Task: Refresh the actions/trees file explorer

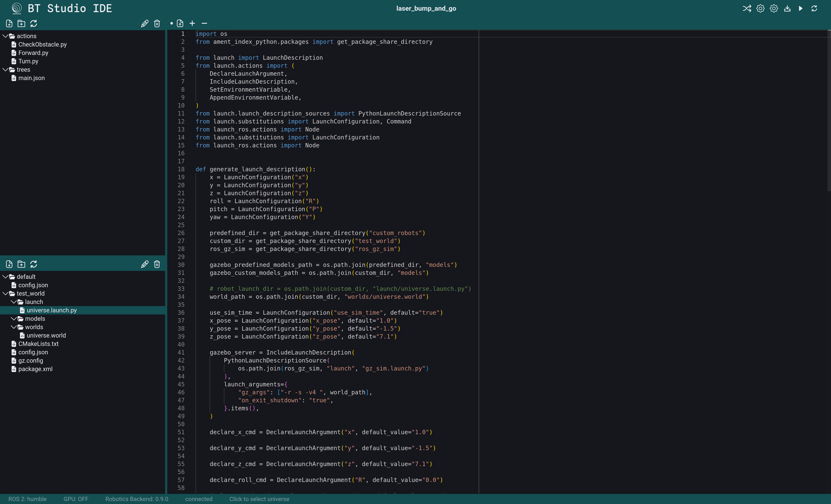Action: click(x=33, y=23)
